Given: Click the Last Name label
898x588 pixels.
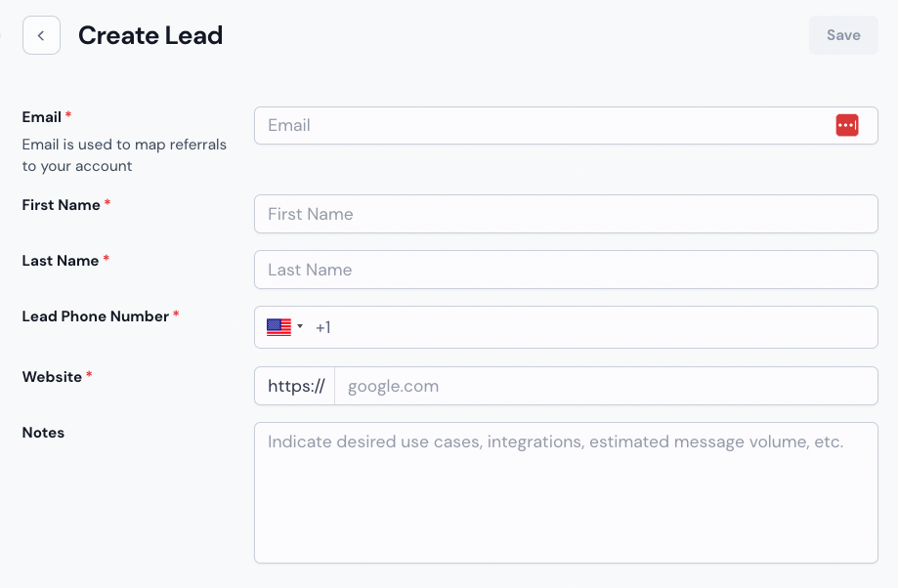Looking at the screenshot, I should point(61,261).
